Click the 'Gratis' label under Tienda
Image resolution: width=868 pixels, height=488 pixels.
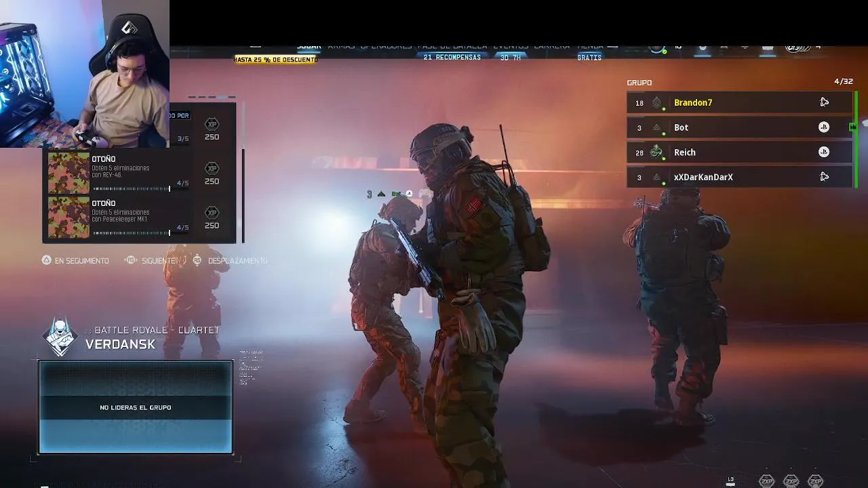click(589, 58)
